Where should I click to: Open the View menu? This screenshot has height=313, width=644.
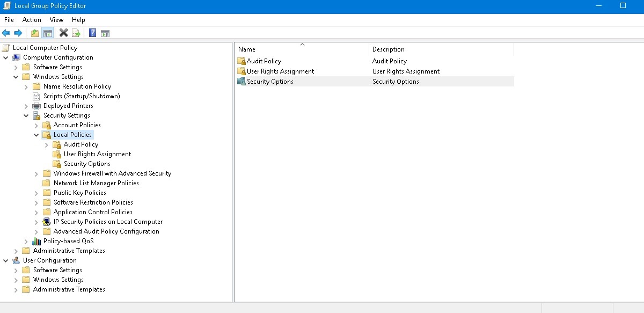click(x=56, y=19)
